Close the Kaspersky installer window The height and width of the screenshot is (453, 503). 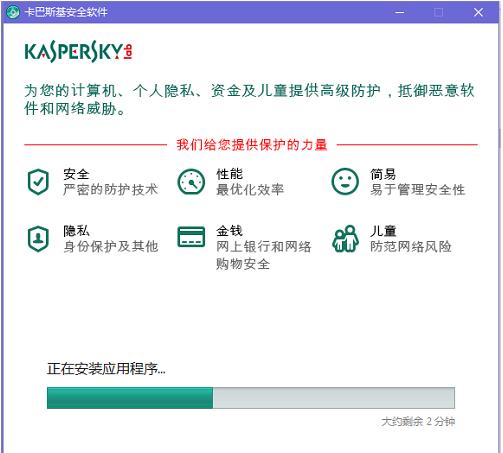[478, 12]
